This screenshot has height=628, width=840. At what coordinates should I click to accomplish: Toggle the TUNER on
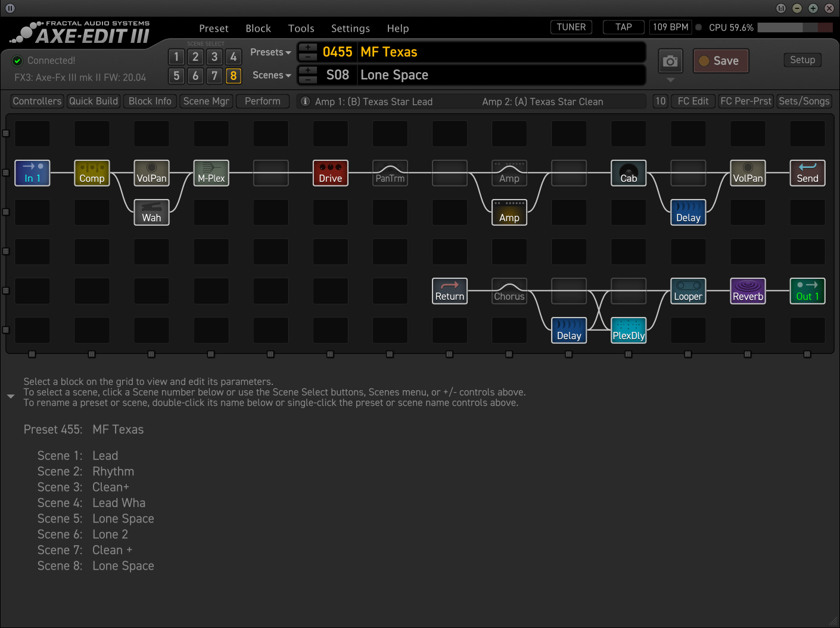pyautogui.click(x=571, y=27)
